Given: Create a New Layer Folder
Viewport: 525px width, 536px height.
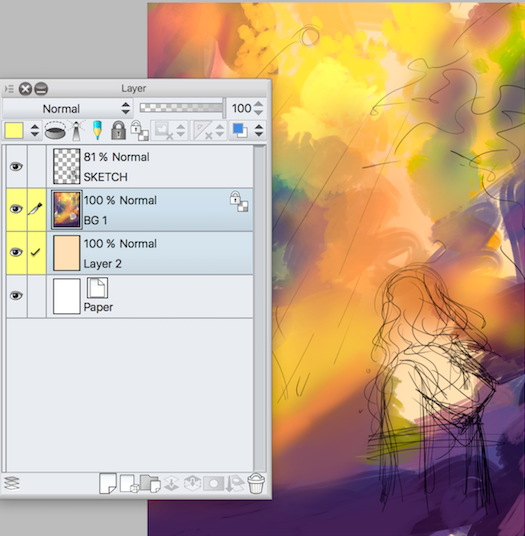Looking at the screenshot, I should pos(150,484).
